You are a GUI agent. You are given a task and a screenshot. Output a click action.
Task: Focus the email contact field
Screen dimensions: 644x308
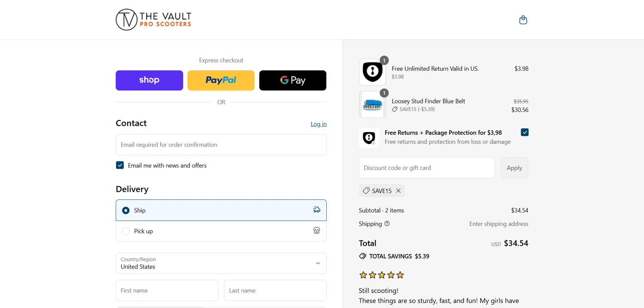[x=221, y=145]
